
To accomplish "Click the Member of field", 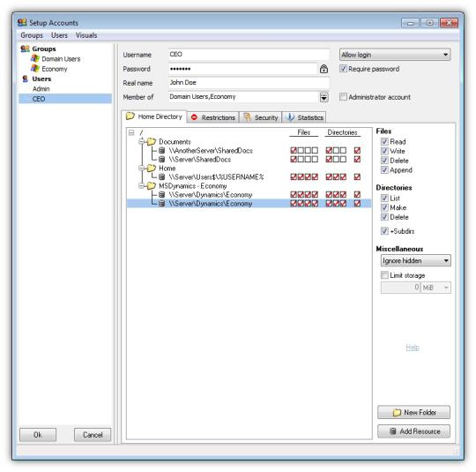I will 243,97.
